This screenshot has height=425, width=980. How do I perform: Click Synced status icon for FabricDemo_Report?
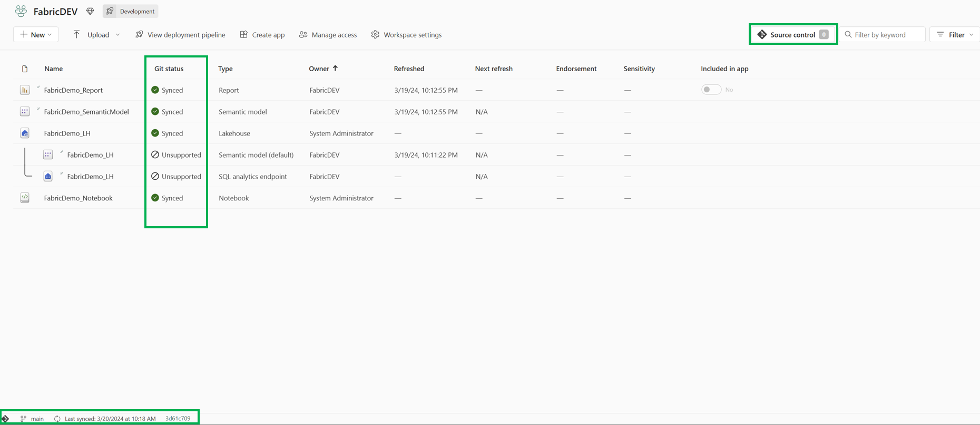(x=155, y=90)
